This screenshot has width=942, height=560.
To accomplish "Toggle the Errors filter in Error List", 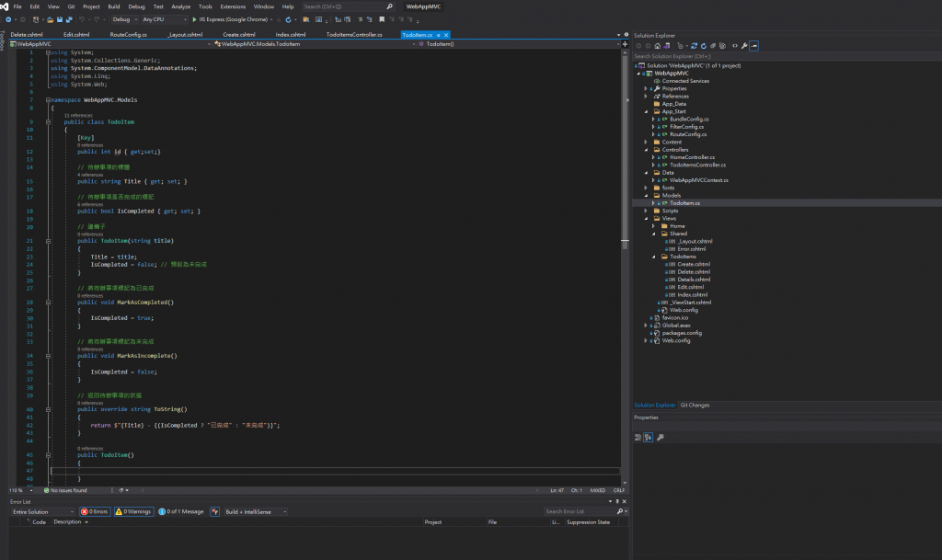I will [x=95, y=511].
